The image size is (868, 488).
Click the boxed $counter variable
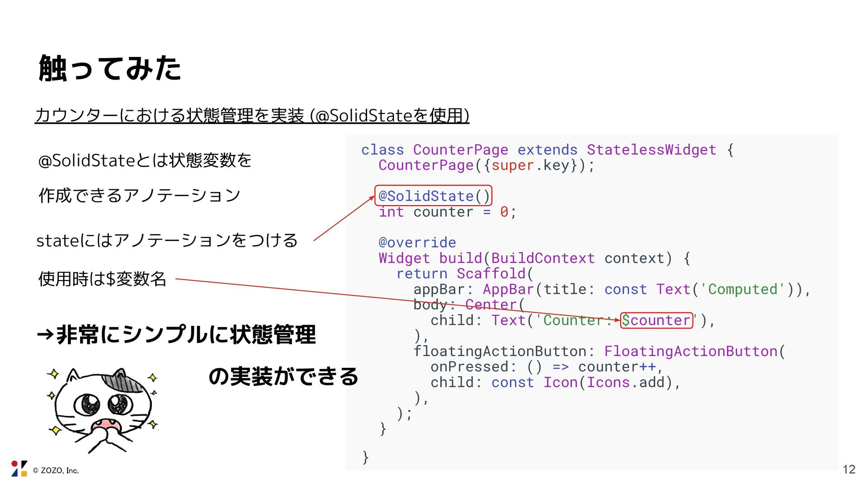click(x=656, y=320)
